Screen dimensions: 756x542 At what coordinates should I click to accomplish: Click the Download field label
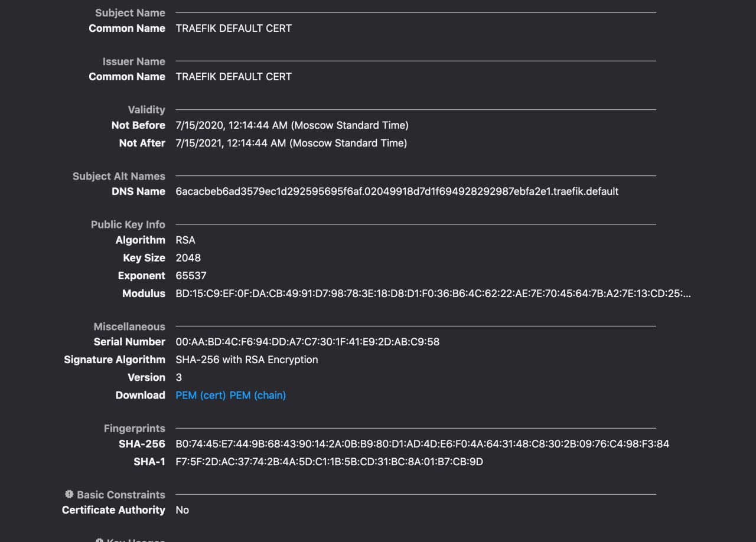141,395
